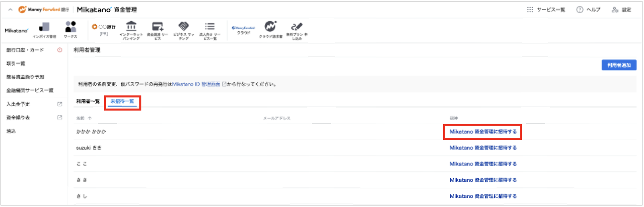Select the name さし in the list

click(x=82, y=196)
